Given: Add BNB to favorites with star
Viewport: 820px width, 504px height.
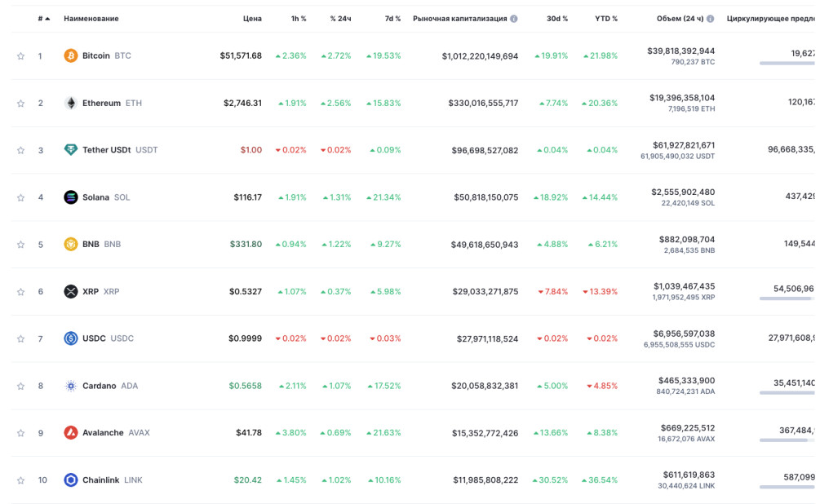Looking at the screenshot, I should [x=20, y=244].
